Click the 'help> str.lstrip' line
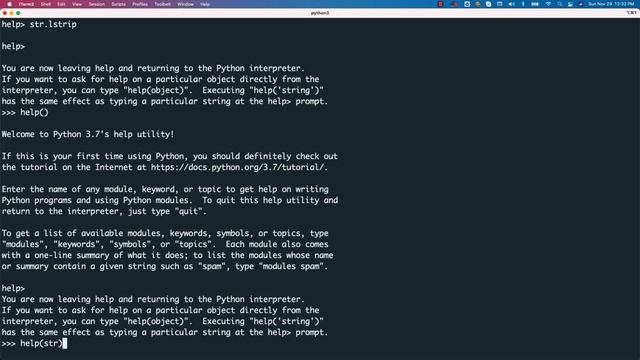640x360 pixels. pos(39,24)
